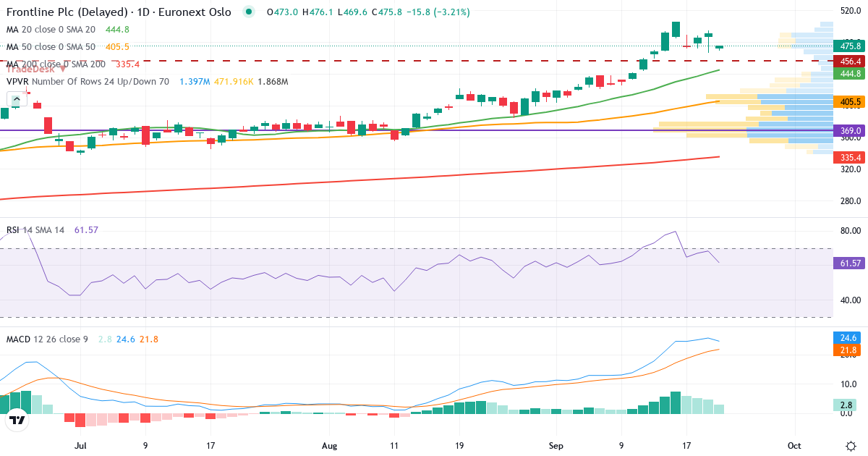
Task: Click the Oct date on time axis
Action: (x=794, y=446)
